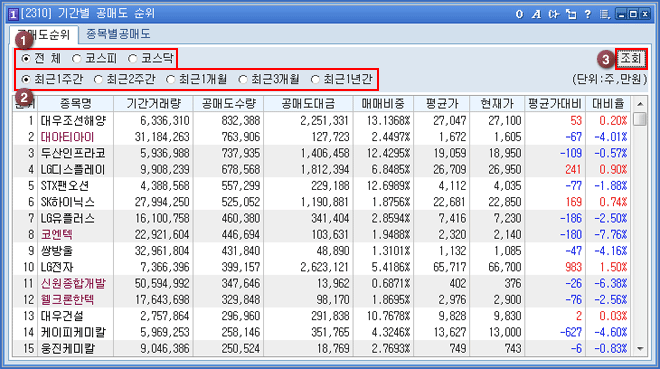The height and width of the screenshot is (369, 660).
Task: Open the list menu icon in title bar
Action: point(604,14)
